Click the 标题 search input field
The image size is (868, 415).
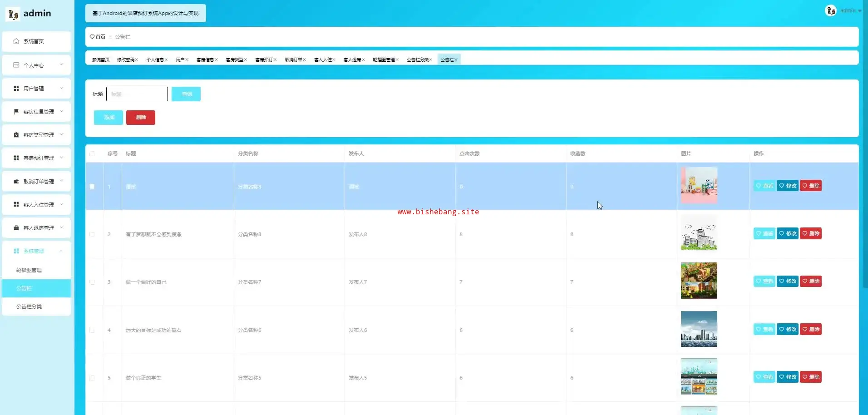coord(137,94)
